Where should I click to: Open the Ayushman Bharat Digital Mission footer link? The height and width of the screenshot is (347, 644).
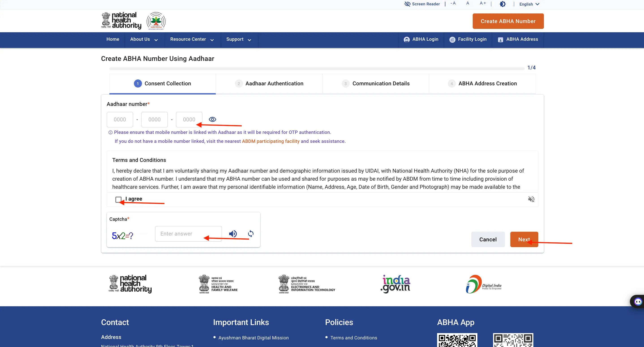[x=253, y=338]
